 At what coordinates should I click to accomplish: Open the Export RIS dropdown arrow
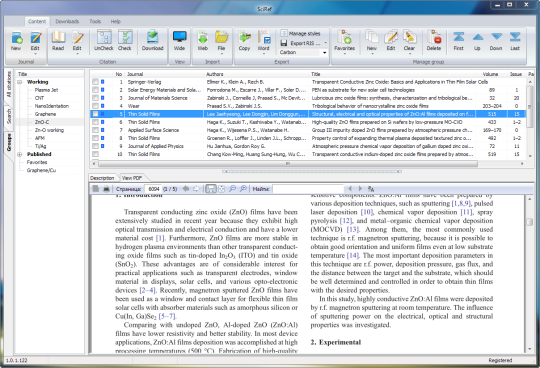(x=325, y=43)
